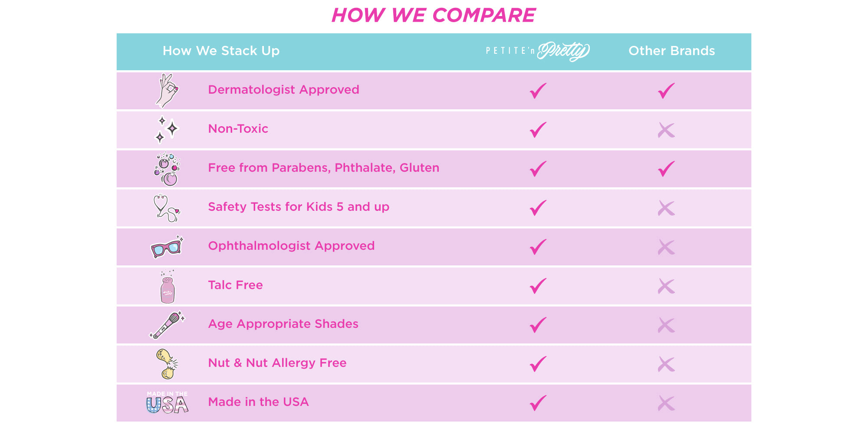Click Petite 'n Pretty checkmark for Made in USA

(x=538, y=403)
